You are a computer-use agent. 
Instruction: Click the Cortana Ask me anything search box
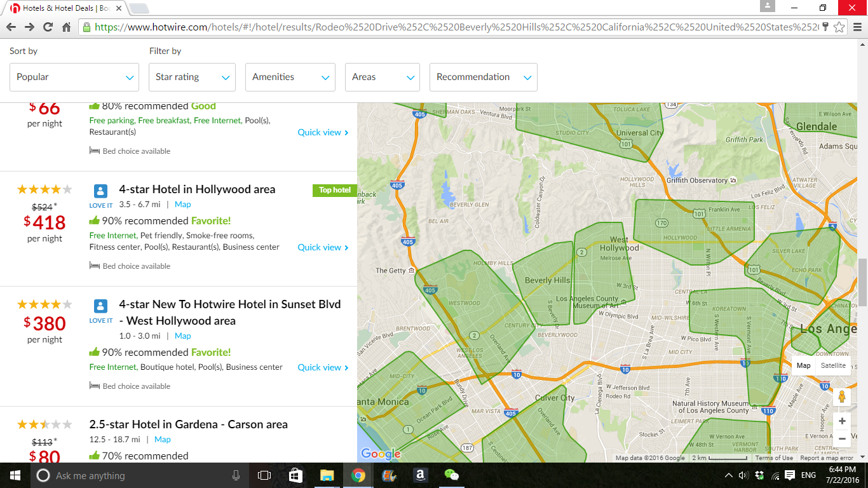(133, 475)
